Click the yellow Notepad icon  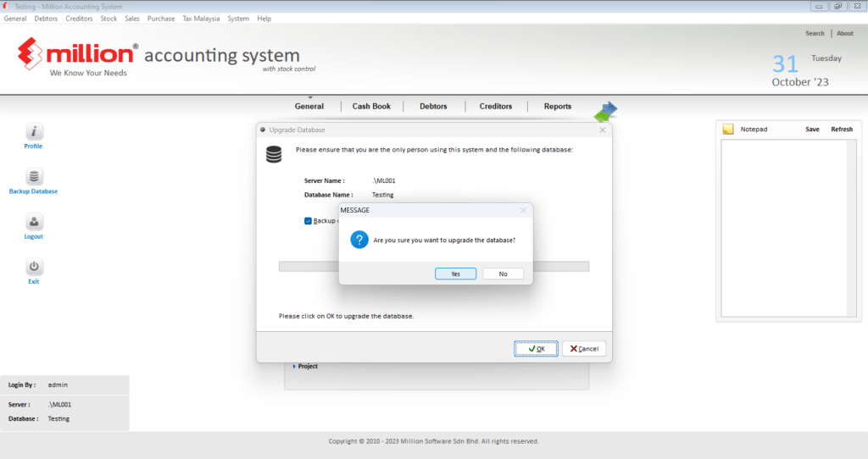pyautogui.click(x=727, y=130)
